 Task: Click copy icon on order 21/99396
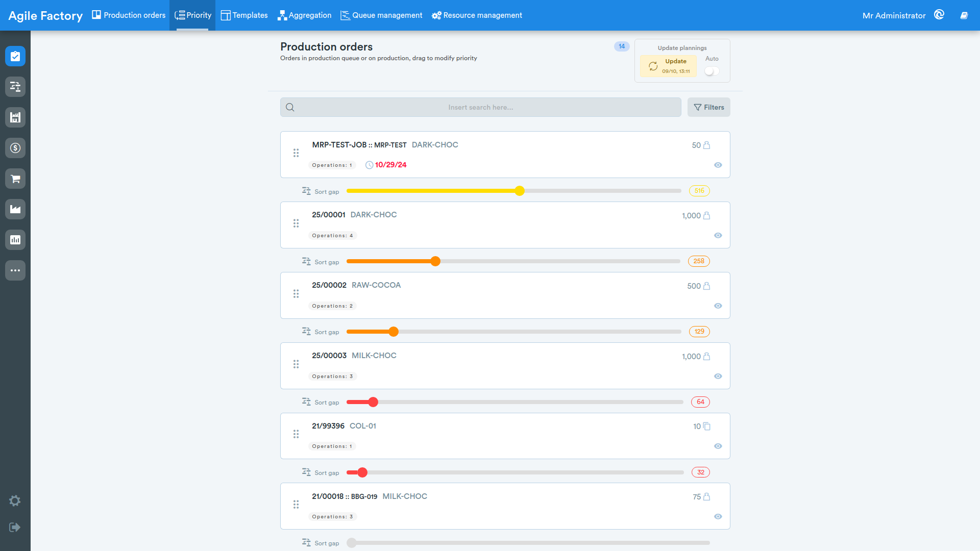tap(706, 426)
